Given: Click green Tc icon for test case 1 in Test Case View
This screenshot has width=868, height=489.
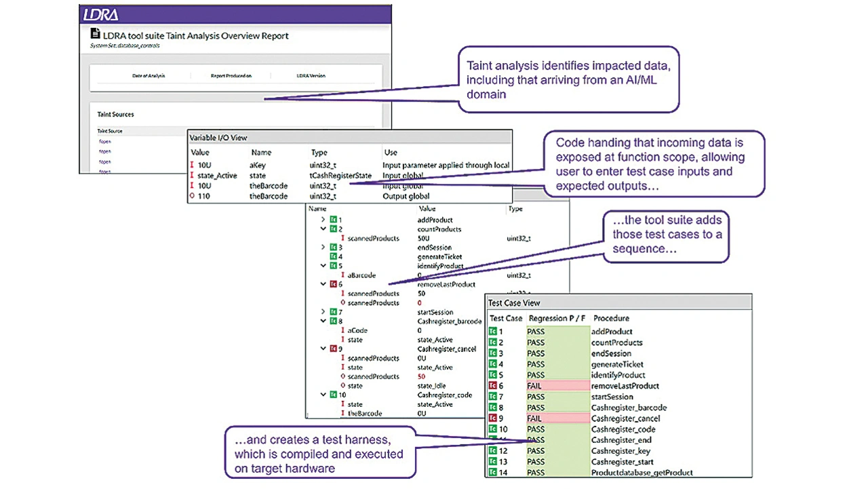Looking at the screenshot, I should [493, 332].
